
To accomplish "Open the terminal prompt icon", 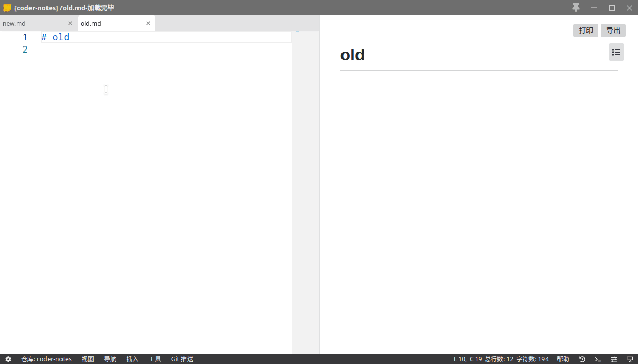I will pyautogui.click(x=598, y=359).
